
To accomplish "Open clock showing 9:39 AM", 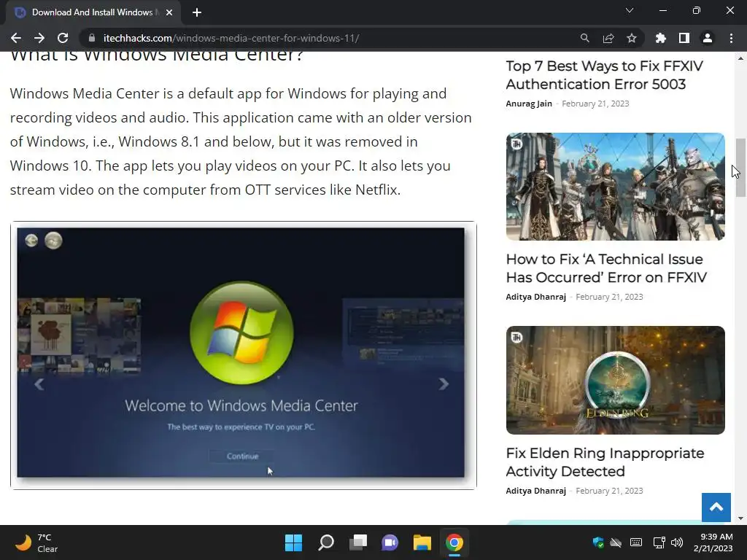I will click(713, 542).
